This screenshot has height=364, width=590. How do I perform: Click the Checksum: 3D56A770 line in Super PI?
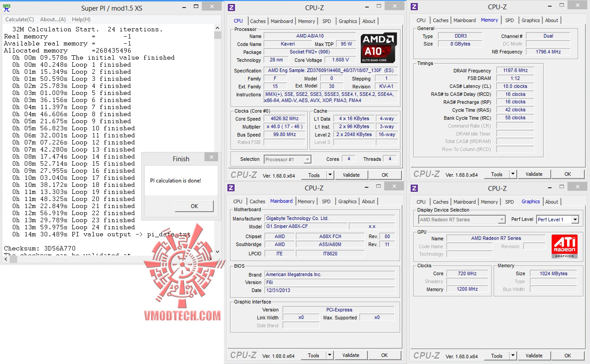[x=40, y=249]
